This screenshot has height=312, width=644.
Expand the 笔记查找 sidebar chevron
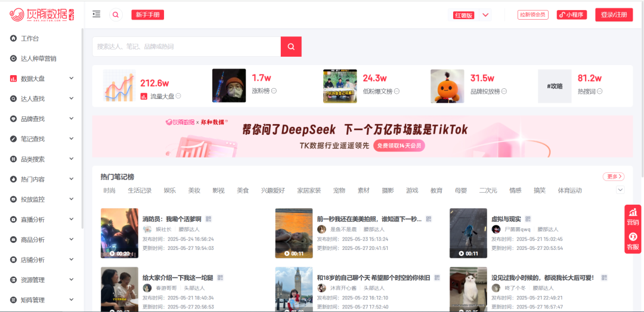pos(72,138)
